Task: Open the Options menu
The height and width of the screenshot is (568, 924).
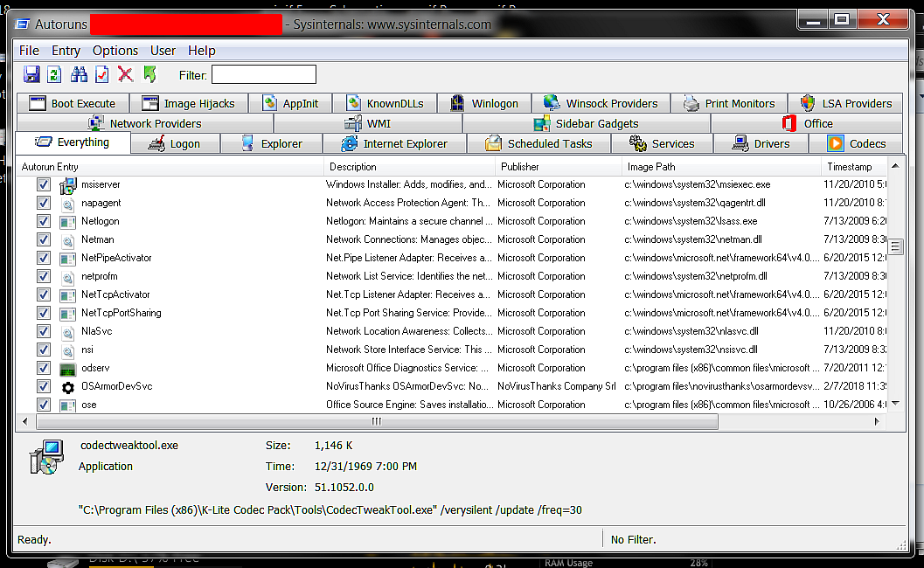Action: click(x=115, y=51)
